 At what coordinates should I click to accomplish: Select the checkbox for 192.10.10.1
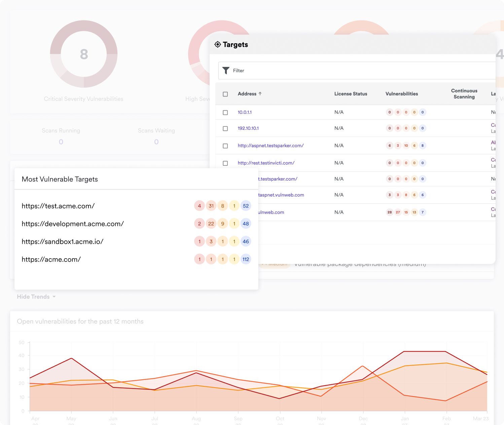(x=225, y=128)
